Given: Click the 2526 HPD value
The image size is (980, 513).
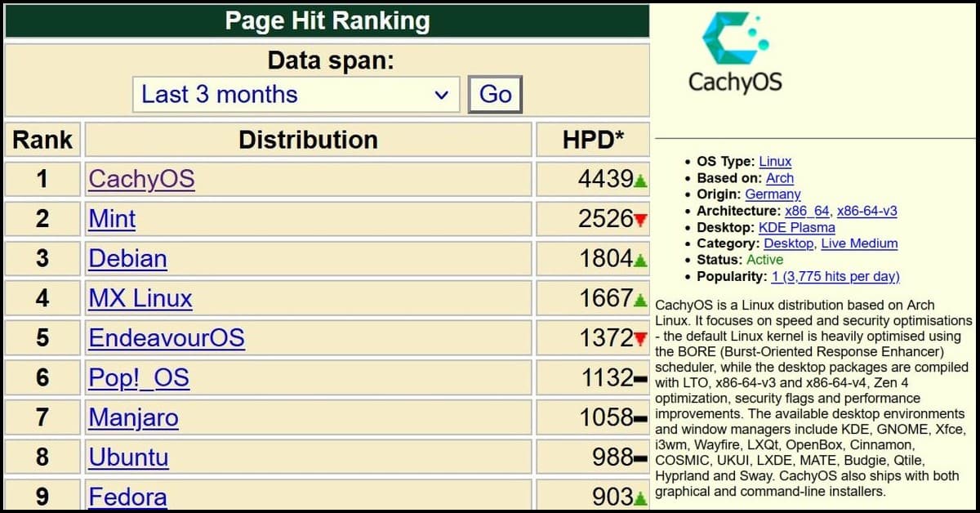Looking at the screenshot, I should 606,219.
